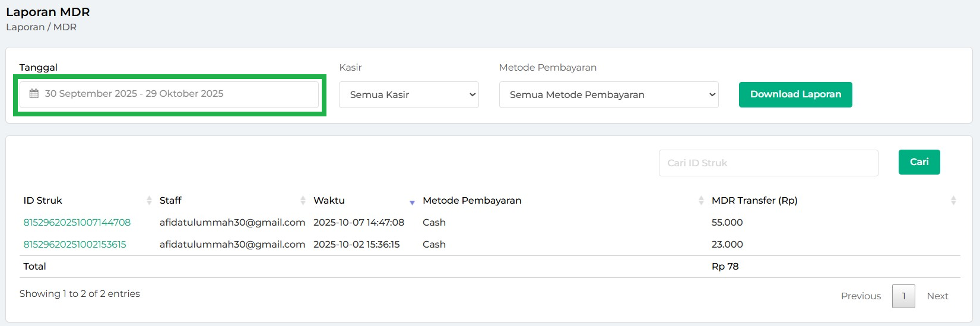Select page 1 in pagination
The height and width of the screenshot is (326, 980).
[903, 296]
